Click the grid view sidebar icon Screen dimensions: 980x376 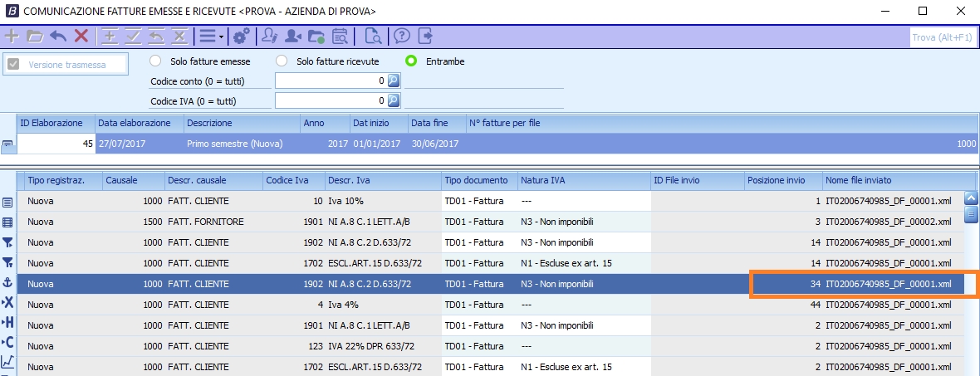7,222
